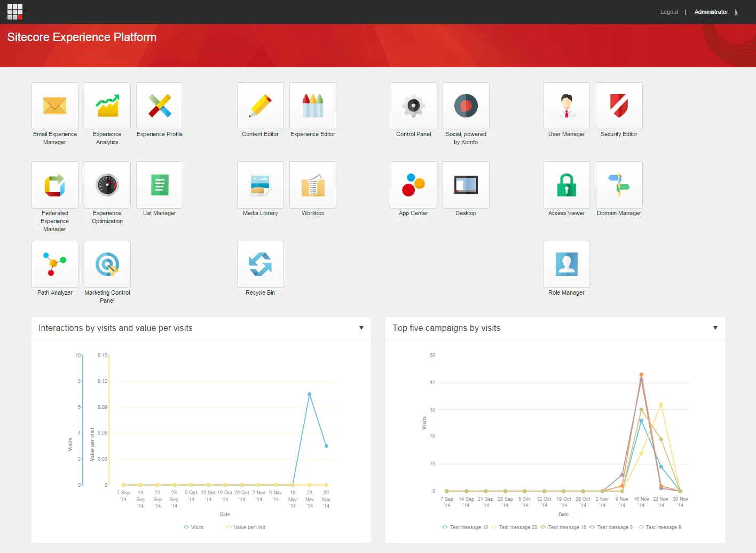Screen dimensions: 756x553
Task: Toggle Value per visit legend series
Action: pyautogui.click(x=246, y=527)
